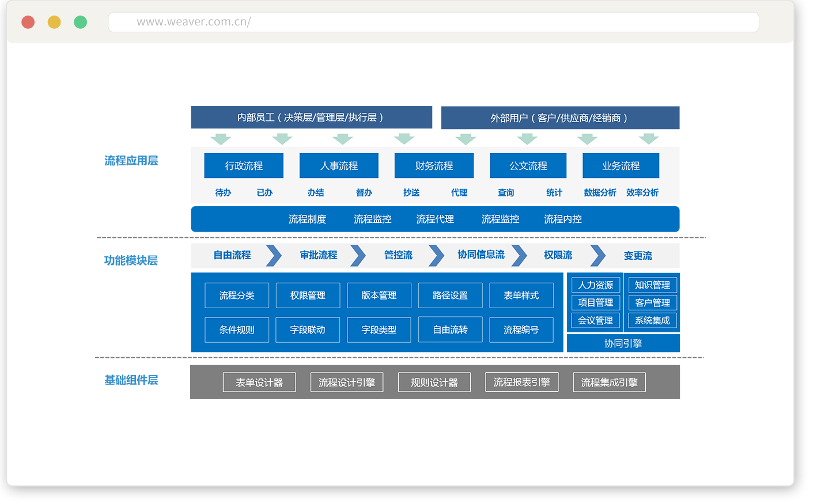821x504 pixels.
Task: Open the 行政流程 box
Action: pos(244,166)
